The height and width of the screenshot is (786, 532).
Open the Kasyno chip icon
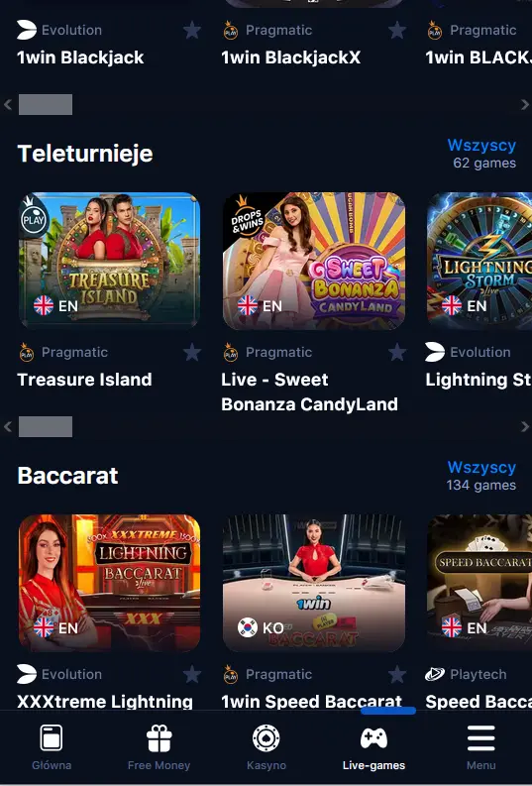(x=266, y=737)
